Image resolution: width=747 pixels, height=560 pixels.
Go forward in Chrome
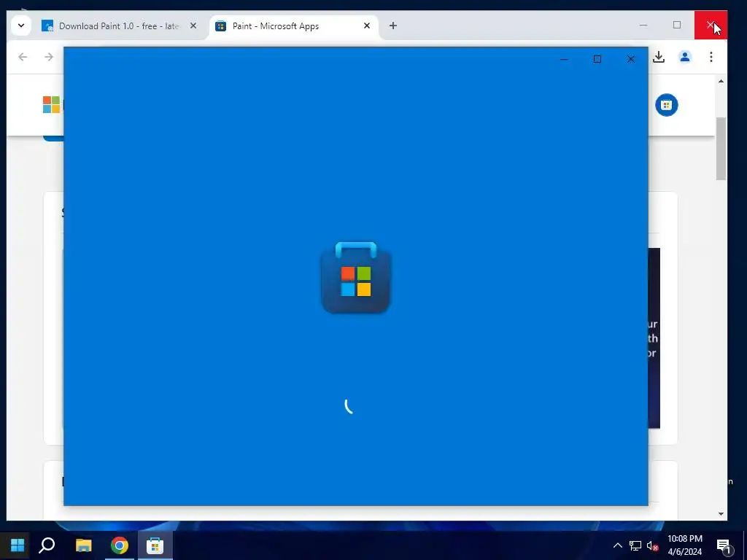49,57
